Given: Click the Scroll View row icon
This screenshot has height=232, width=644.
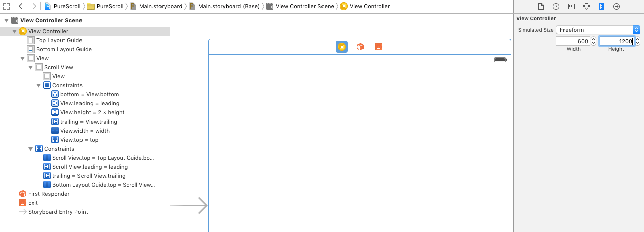Looking at the screenshot, I should tap(39, 67).
